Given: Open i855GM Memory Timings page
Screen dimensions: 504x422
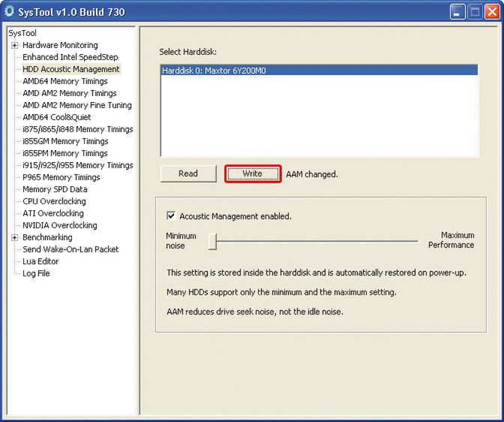Looking at the screenshot, I should tap(65, 141).
